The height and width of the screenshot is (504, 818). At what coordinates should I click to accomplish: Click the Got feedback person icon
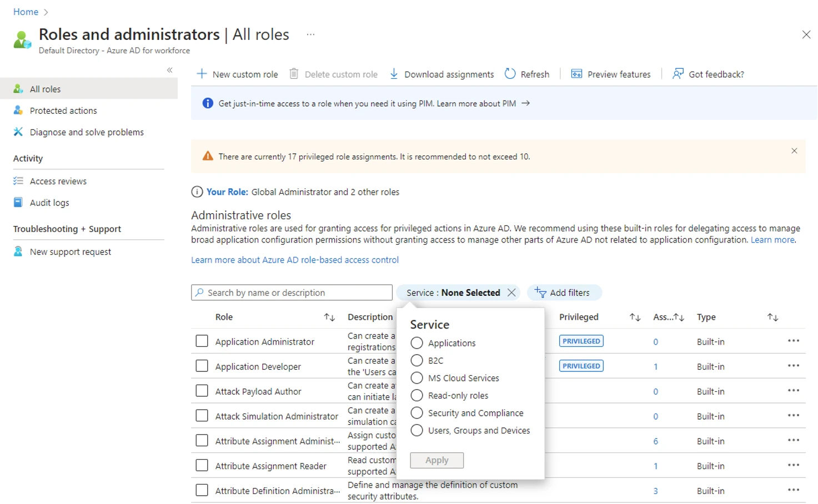pos(678,73)
